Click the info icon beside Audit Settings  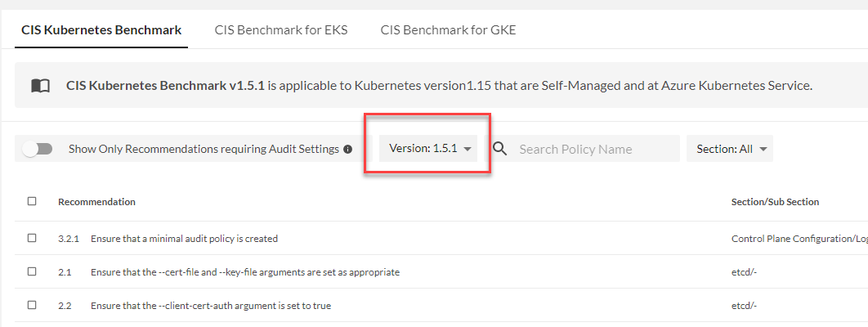(x=347, y=150)
